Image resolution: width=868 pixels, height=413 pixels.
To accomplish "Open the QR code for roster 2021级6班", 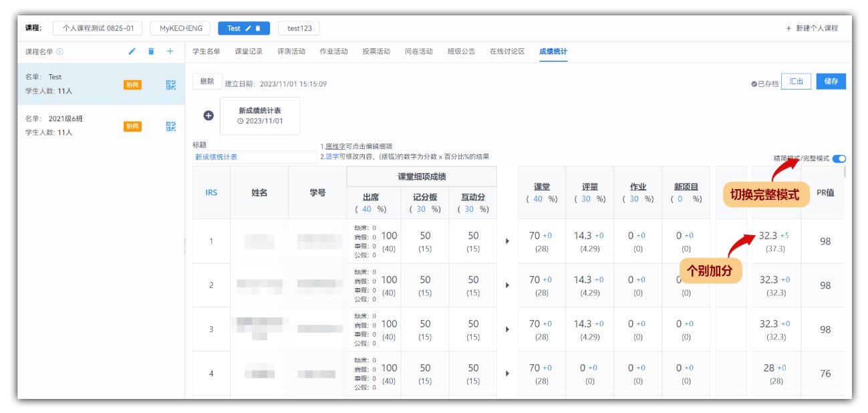I will click(x=171, y=126).
